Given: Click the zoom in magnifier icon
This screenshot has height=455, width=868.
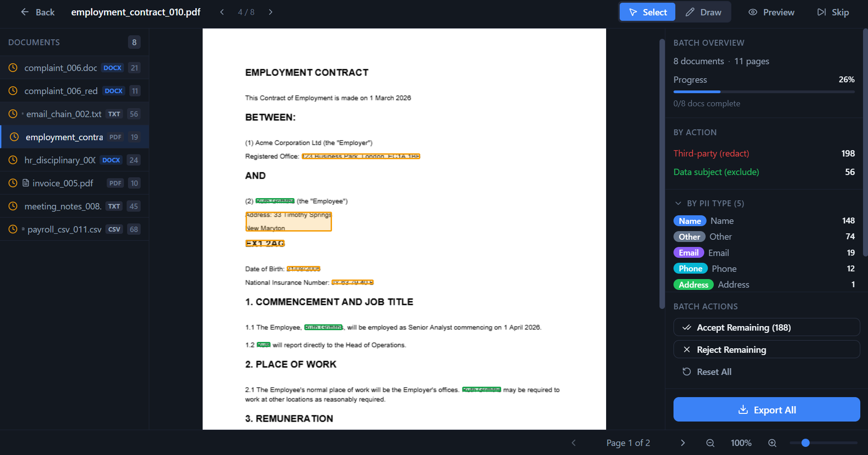Looking at the screenshot, I should coord(772,443).
